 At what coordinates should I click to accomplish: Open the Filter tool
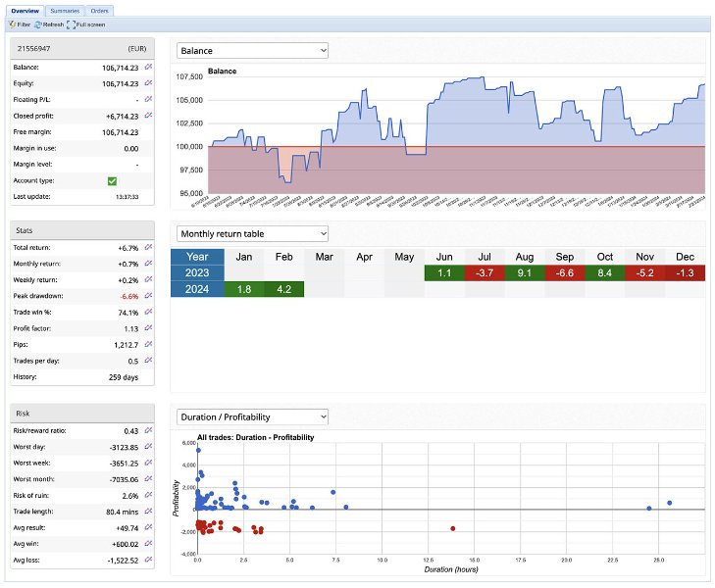(20, 24)
